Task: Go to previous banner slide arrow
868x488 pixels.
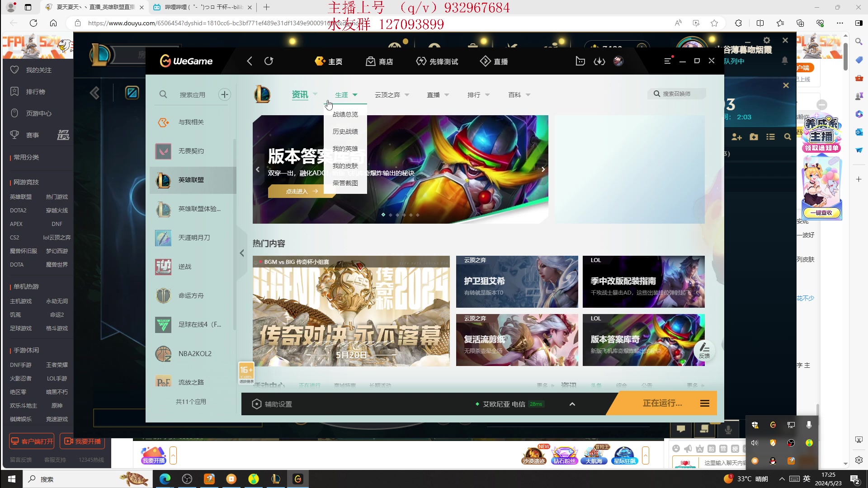Action: tap(258, 169)
